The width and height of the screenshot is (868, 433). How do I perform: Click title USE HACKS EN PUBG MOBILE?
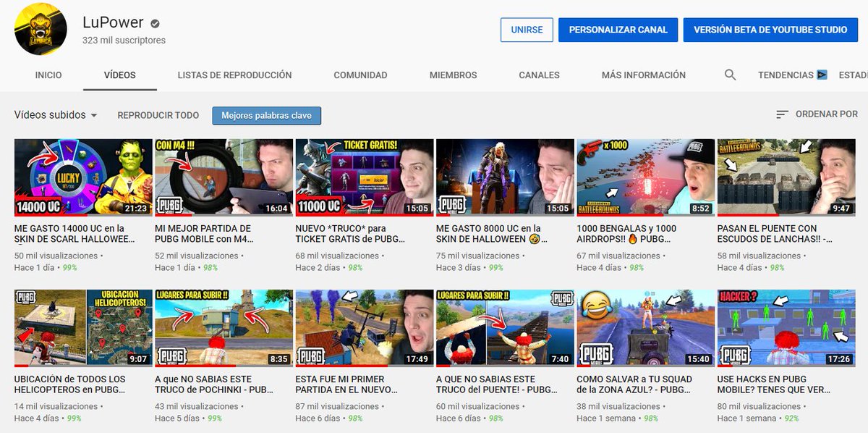773,384
